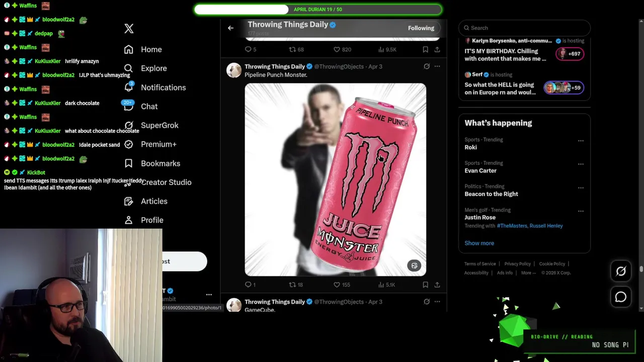Screen dimensions: 644x362
Task: Open Cookie Policy link
Action: click(x=552, y=264)
